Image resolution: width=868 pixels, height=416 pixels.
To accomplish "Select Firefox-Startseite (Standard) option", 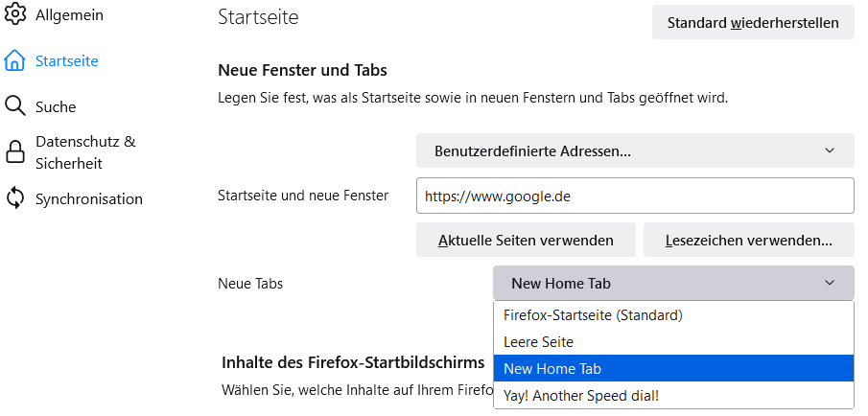I will tap(592, 314).
